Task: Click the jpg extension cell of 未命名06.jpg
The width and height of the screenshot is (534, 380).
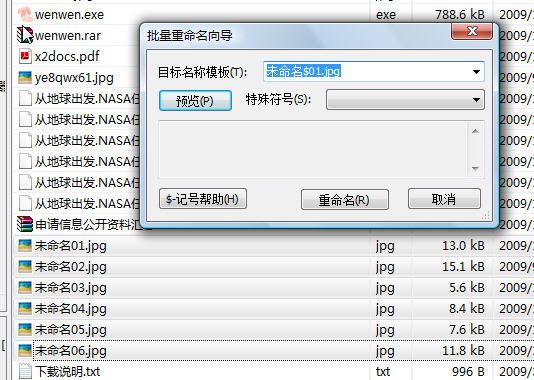Action: [x=385, y=352]
